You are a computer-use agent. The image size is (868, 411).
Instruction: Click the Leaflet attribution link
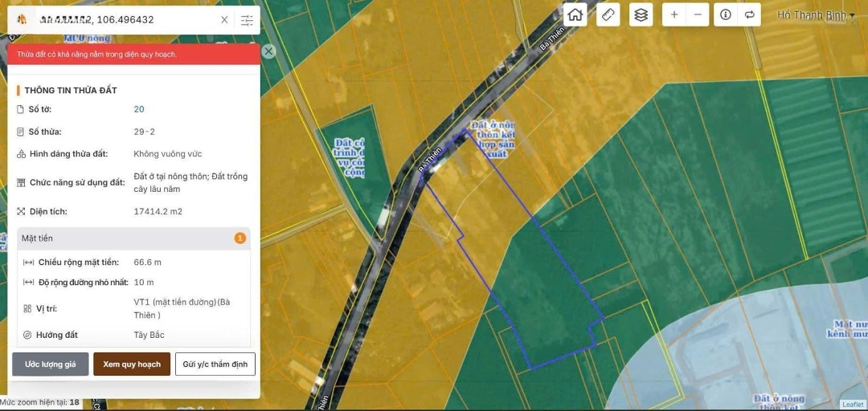point(853,405)
